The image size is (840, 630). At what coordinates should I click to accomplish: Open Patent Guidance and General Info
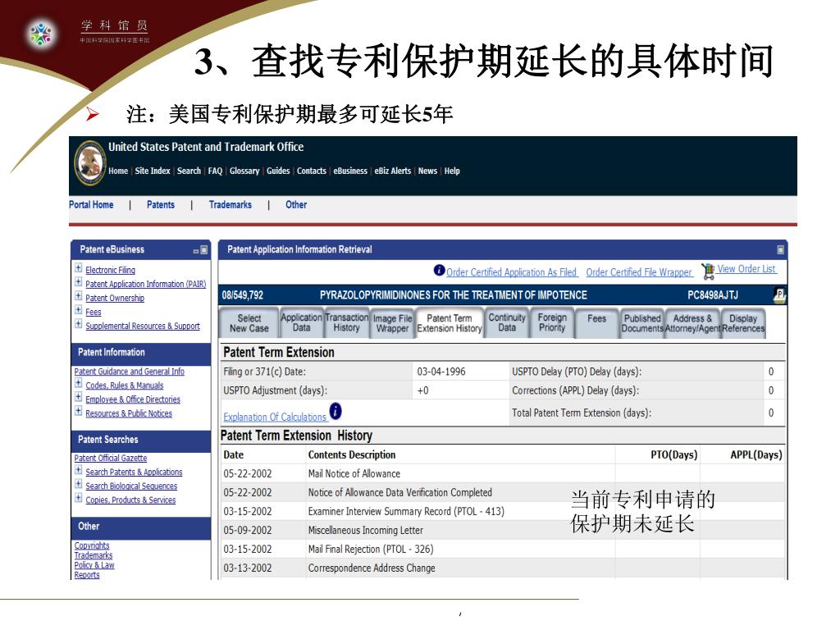pos(129,372)
